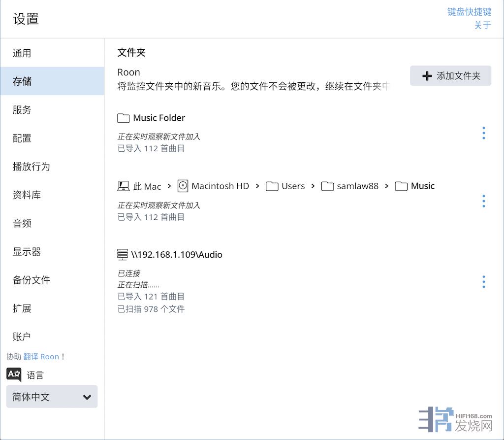Open the 账户 settings section
Image resolution: width=504 pixels, height=440 pixels.
coord(22,337)
